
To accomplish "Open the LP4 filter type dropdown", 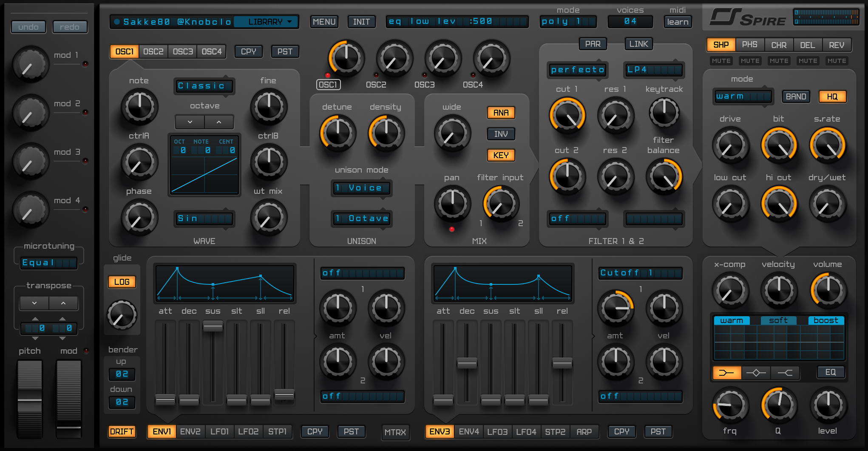I will coord(653,70).
